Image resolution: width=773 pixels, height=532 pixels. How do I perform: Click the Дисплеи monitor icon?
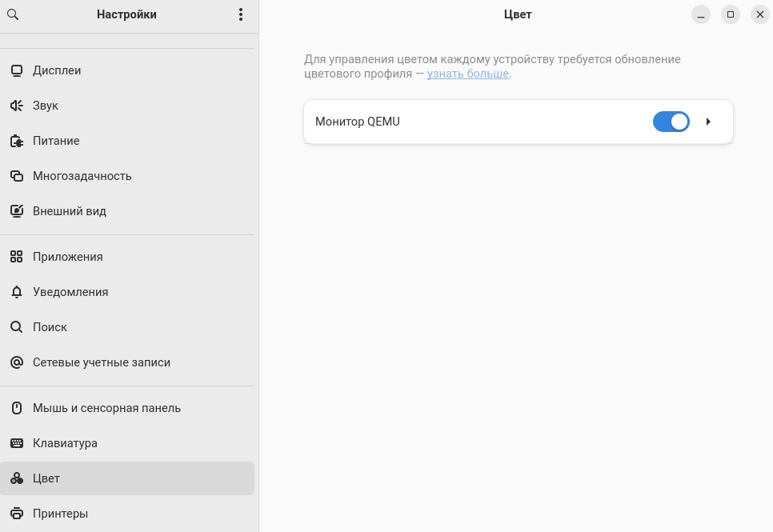[17, 70]
